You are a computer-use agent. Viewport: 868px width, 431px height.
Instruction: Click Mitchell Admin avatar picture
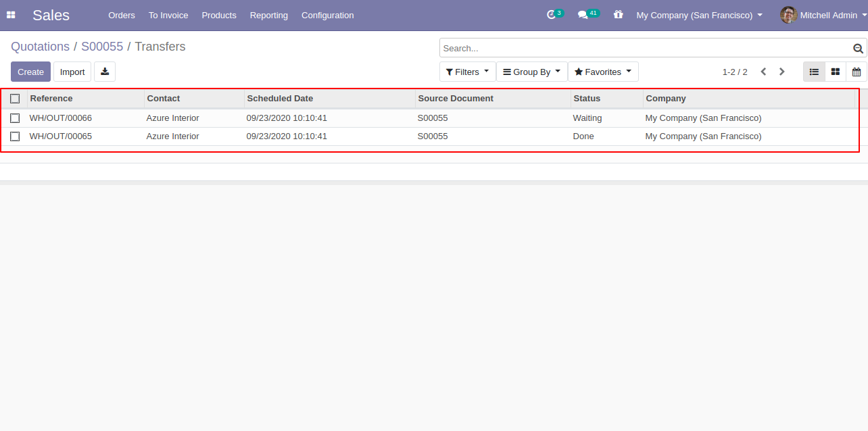788,15
